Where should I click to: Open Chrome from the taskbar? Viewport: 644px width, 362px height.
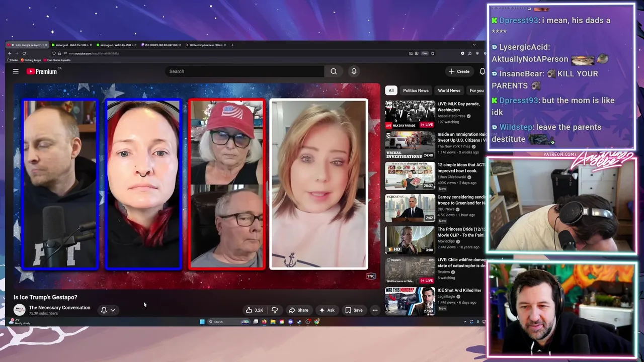[x=316, y=322]
